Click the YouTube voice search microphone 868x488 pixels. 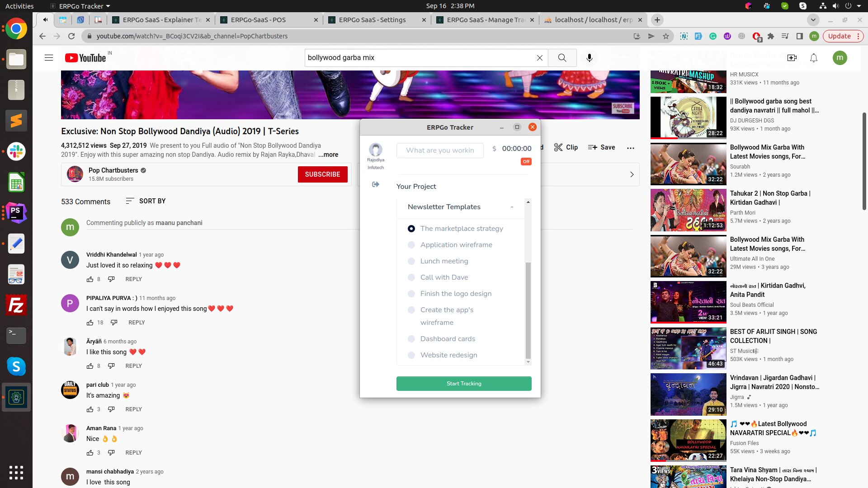pyautogui.click(x=589, y=58)
